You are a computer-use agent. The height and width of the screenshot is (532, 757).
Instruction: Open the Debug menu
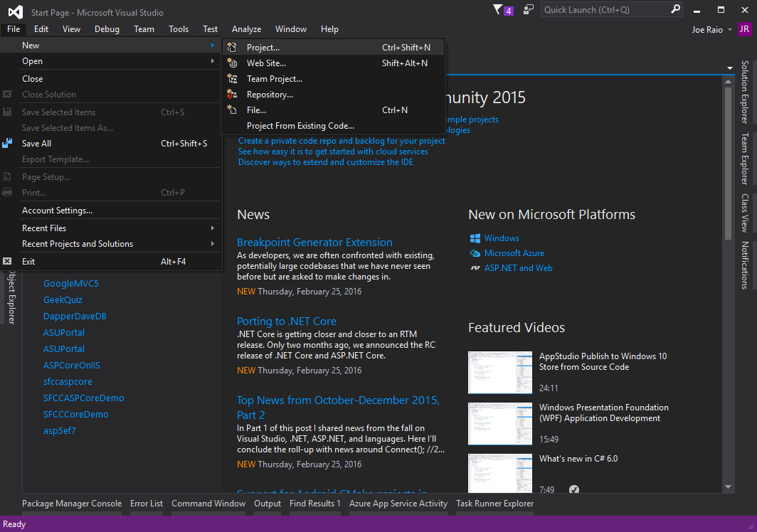107,29
